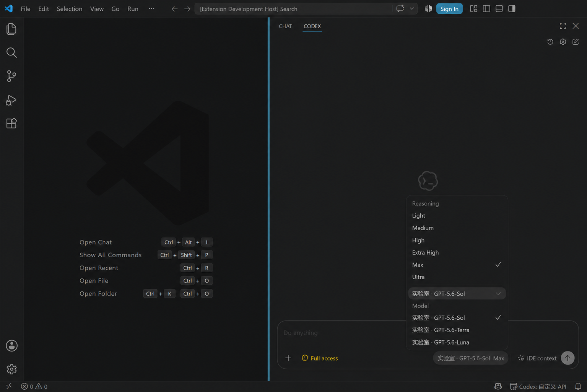Switch to the CODEX tab
Screen dimensions: 587x392
point(312,26)
